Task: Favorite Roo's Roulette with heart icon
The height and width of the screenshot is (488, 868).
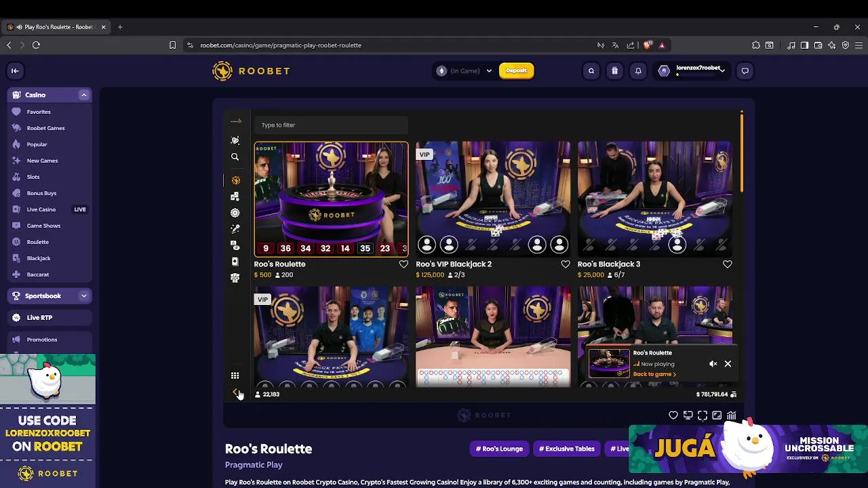Action: point(403,264)
